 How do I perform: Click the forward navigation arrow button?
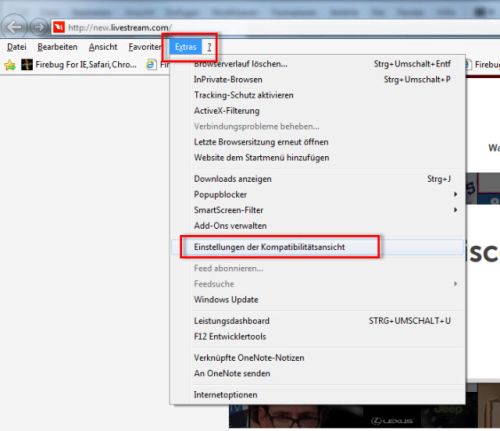[x=39, y=27]
